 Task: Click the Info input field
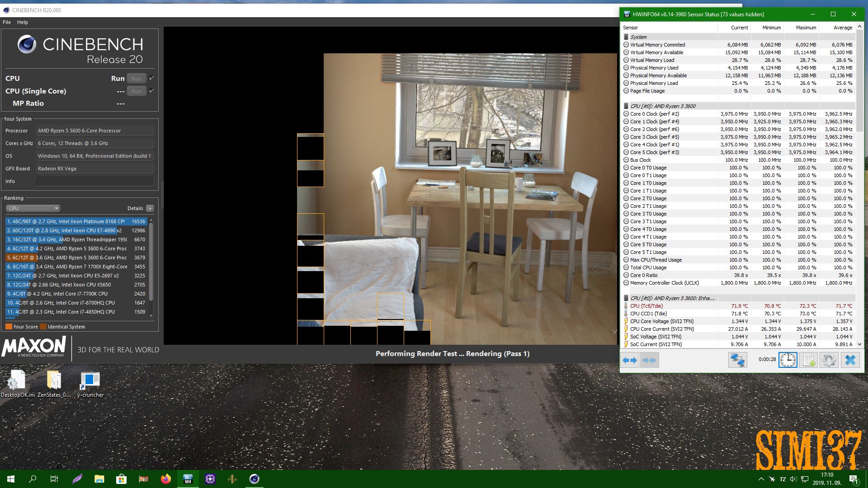(94, 181)
